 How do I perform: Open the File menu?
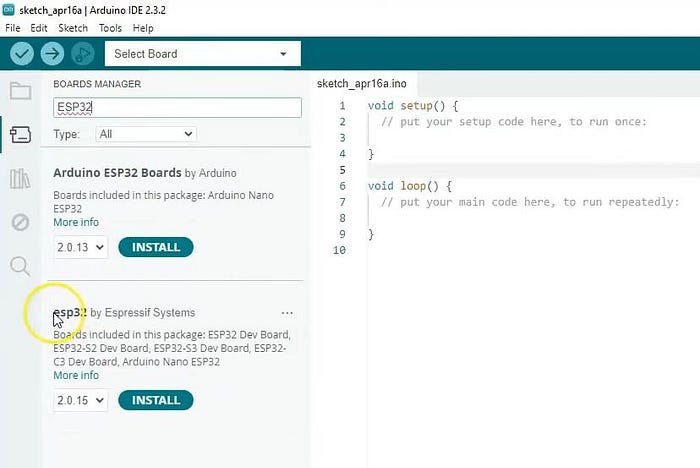pos(12,28)
